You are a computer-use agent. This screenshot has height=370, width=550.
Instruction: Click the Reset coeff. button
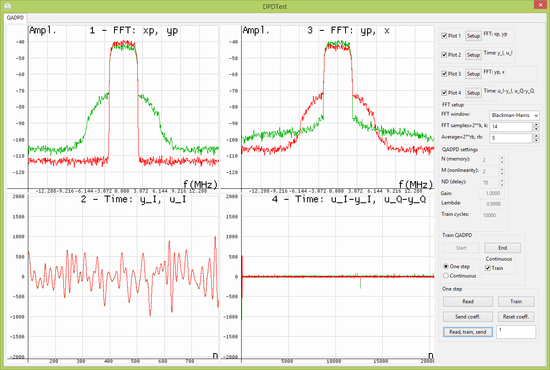pyautogui.click(x=516, y=316)
